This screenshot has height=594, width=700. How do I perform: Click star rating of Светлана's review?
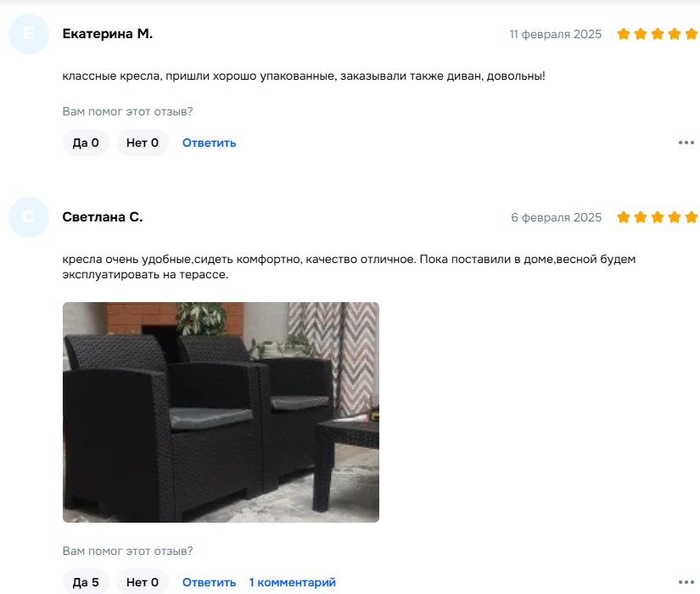click(657, 217)
